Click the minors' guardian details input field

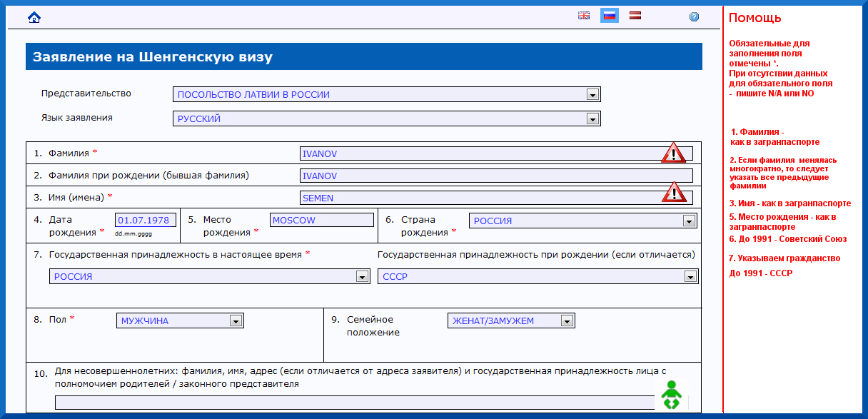click(353, 403)
